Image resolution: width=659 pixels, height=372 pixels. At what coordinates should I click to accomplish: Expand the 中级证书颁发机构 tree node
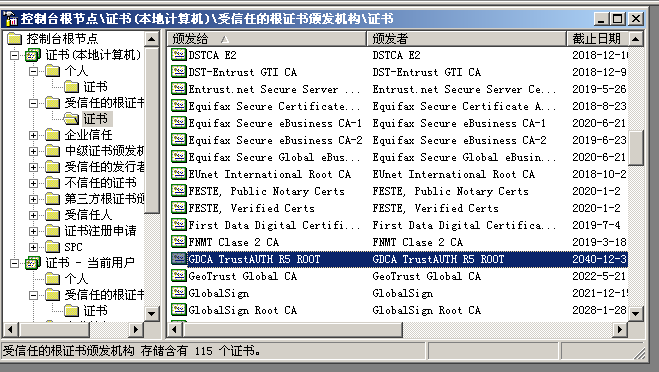[34, 151]
